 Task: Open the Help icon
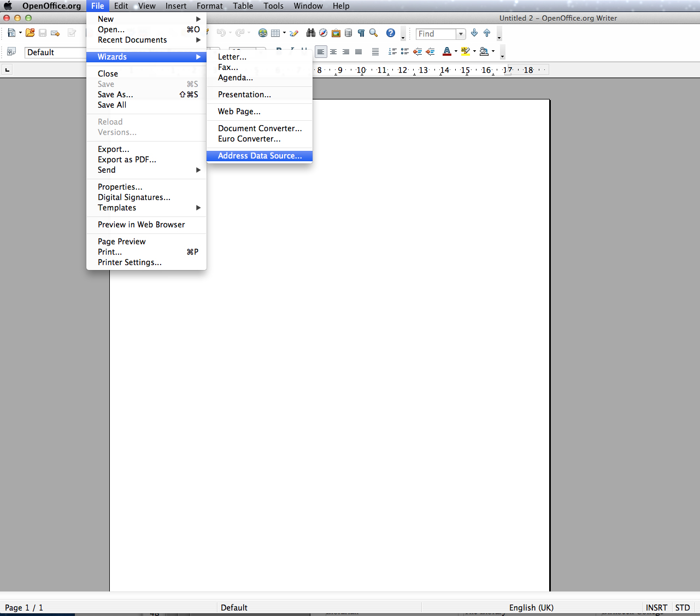391,32
